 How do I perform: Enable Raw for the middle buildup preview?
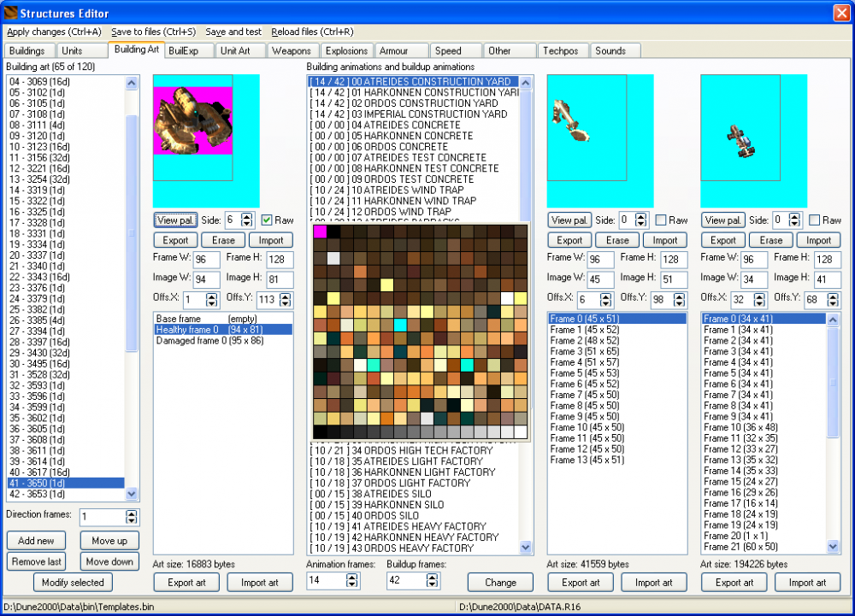pyautogui.click(x=661, y=220)
